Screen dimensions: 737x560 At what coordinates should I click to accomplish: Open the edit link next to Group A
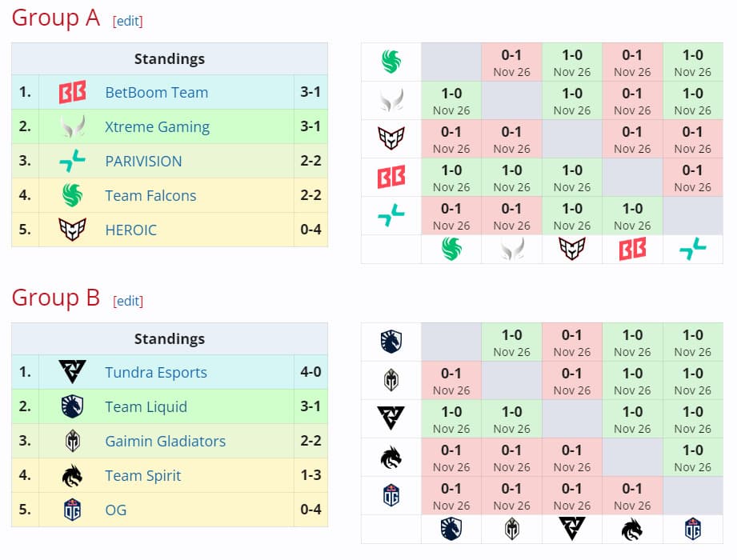click(127, 22)
